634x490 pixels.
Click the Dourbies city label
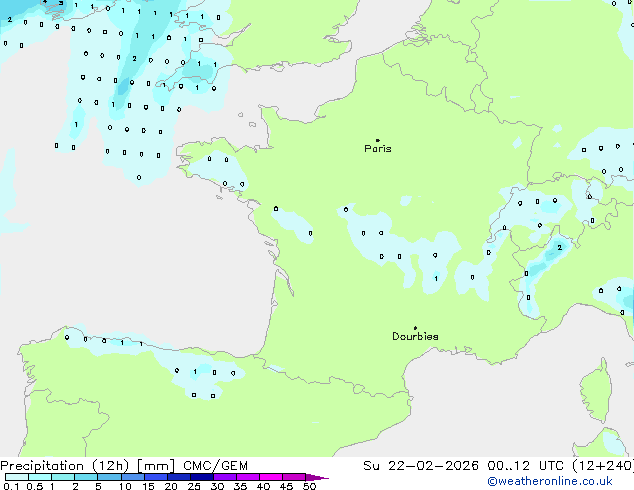coord(415,336)
